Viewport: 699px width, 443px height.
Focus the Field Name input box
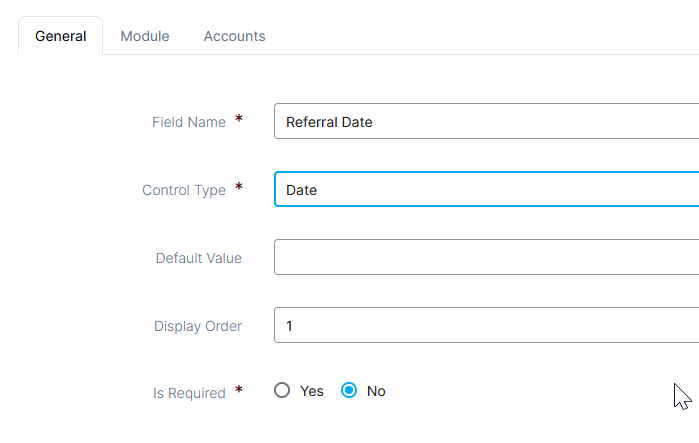click(x=486, y=122)
